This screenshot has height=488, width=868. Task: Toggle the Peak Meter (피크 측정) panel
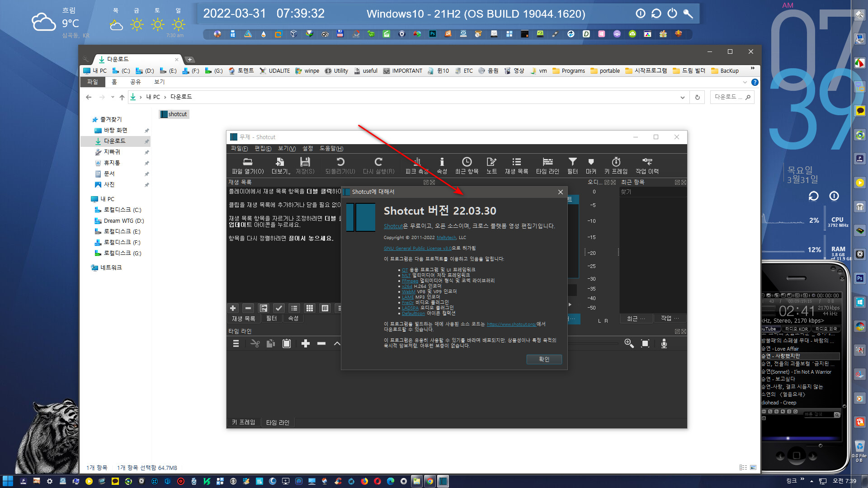pyautogui.click(x=416, y=165)
